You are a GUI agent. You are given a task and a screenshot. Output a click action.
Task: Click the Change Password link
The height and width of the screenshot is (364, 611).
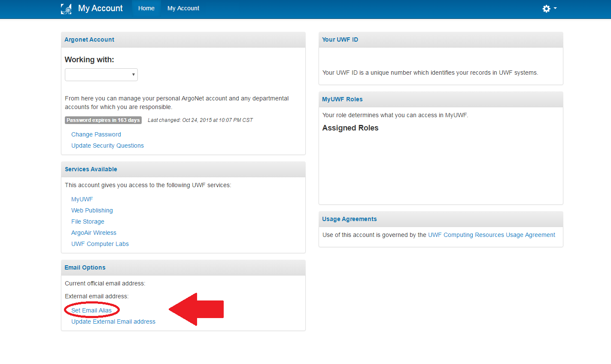point(96,134)
